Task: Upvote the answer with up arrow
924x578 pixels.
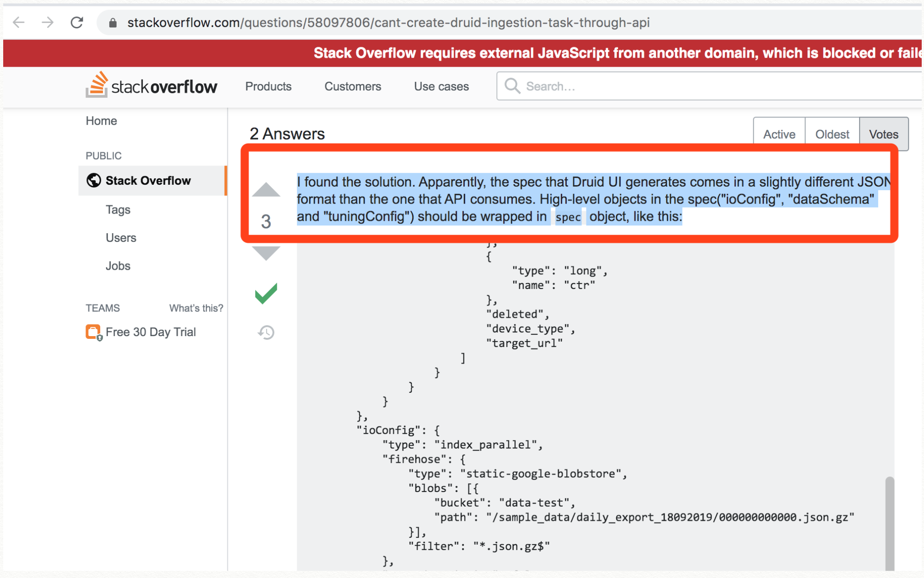Action: [x=266, y=189]
